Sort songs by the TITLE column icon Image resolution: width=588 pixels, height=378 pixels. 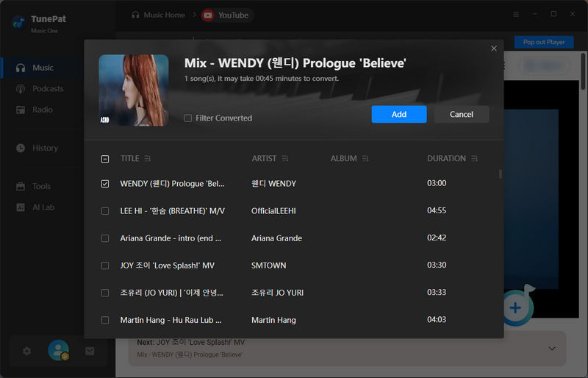point(148,159)
